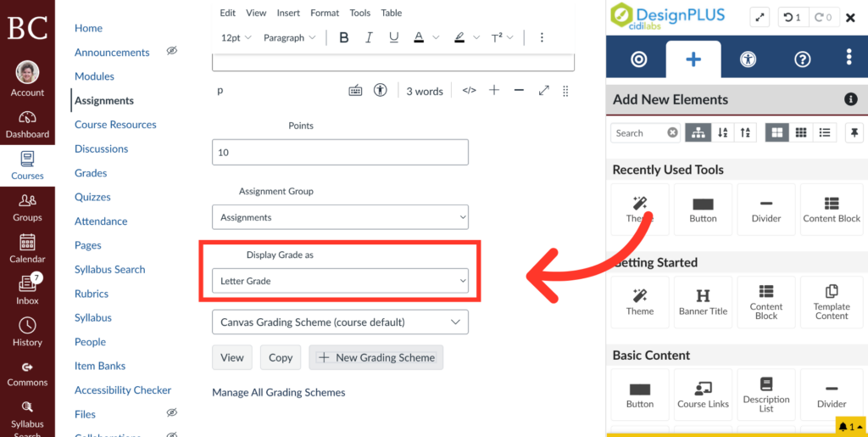868x437 pixels.
Task: Open the Paragraph block format dropdown
Action: (290, 37)
